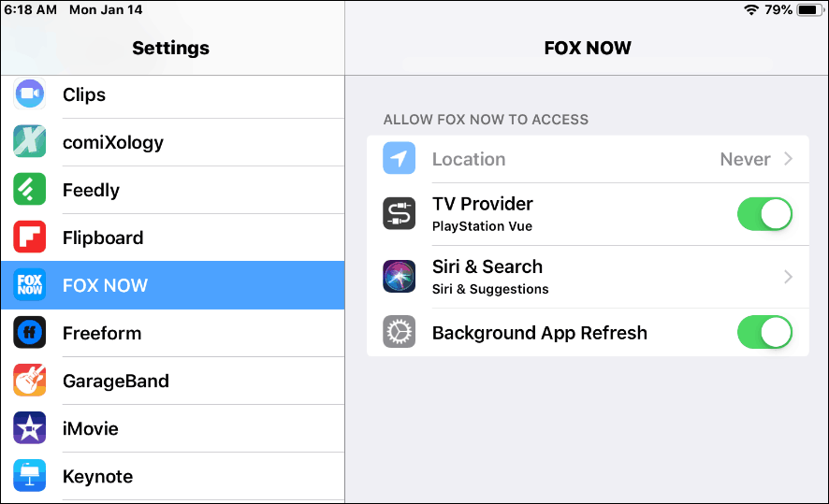
Task: Tap the Siri & Search icon
Action: [400, 276]
